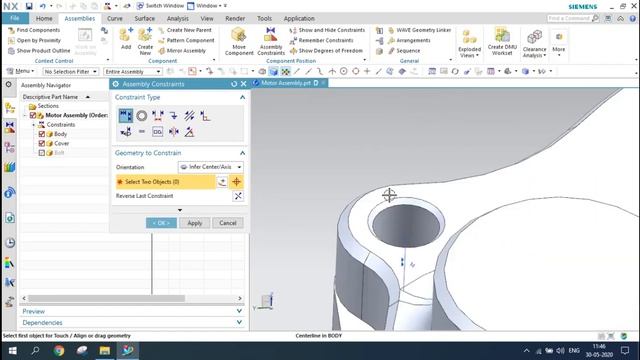Expand the Preview panel
The image size is (640, 360).
pyautogui.click(x=239, y=311)
